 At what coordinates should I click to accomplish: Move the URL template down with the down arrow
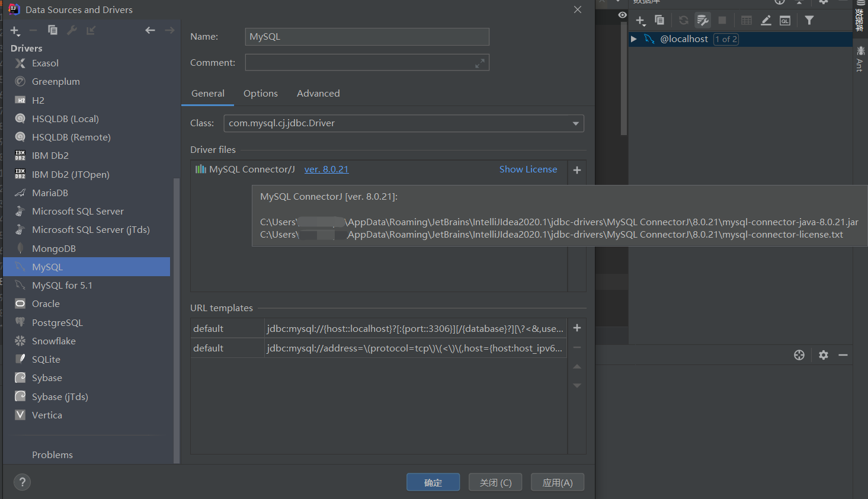pos(577,386)
